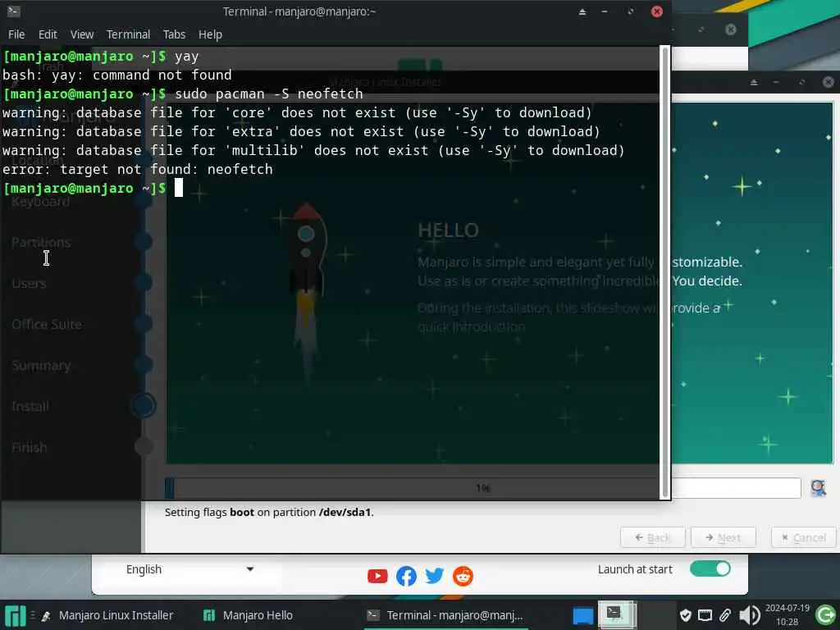Click the warning line about 'extra' database
840x630 pixels.
(x=301, y=131)
